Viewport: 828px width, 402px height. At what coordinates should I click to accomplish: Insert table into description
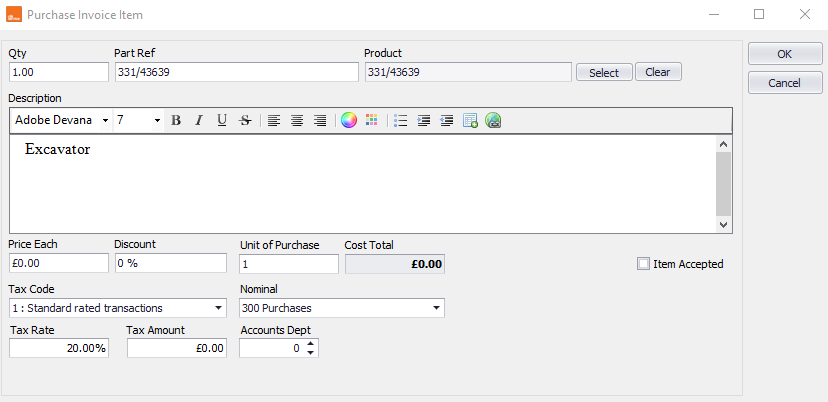[470, 120]
